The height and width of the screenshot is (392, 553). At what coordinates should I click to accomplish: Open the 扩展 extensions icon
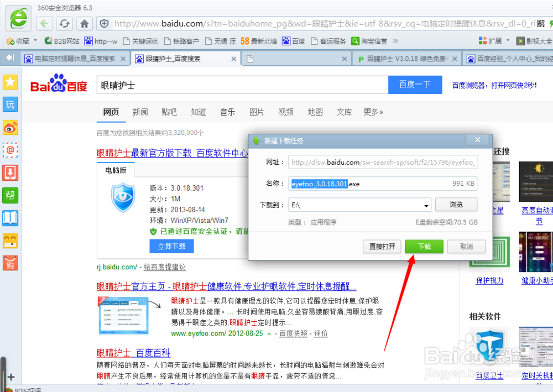483,41
